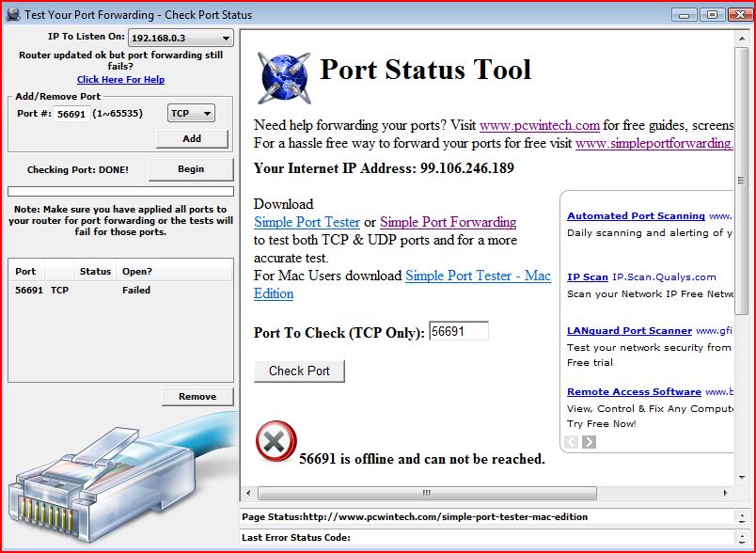The width and height of the screenshot is (756, 553).
Task: Click the horizontal scrollbar left arrow
Action: pos(248,493)
